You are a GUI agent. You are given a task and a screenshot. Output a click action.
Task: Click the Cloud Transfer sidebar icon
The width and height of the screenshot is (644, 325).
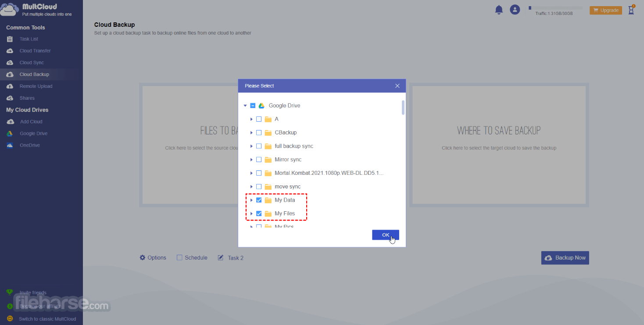point(10,51)
